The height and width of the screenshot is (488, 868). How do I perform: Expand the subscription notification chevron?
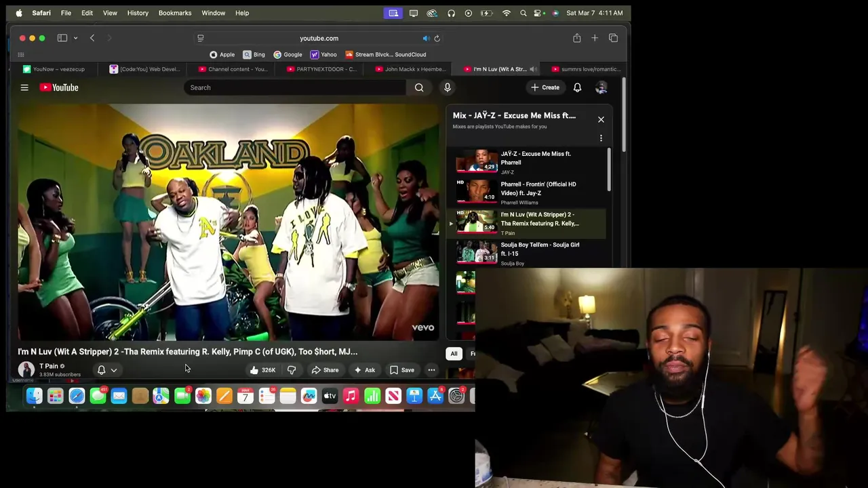(114, 370)
